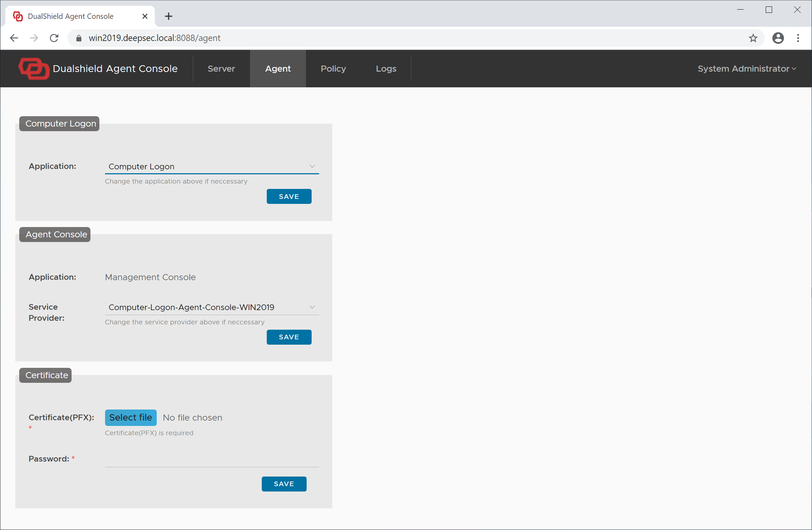Click the browser address bar URL

click(155, 38)
